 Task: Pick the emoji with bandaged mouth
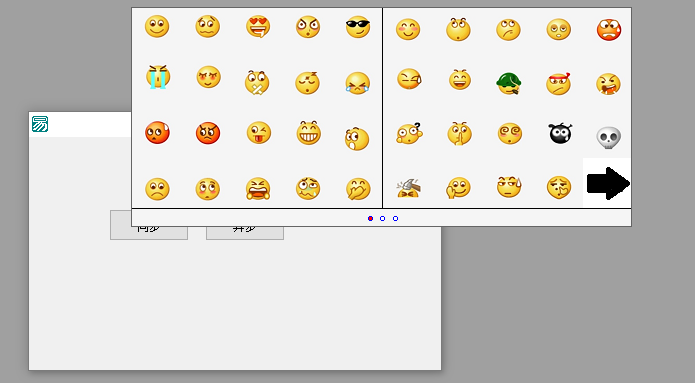pyautogui.click(x=257, y=82)
